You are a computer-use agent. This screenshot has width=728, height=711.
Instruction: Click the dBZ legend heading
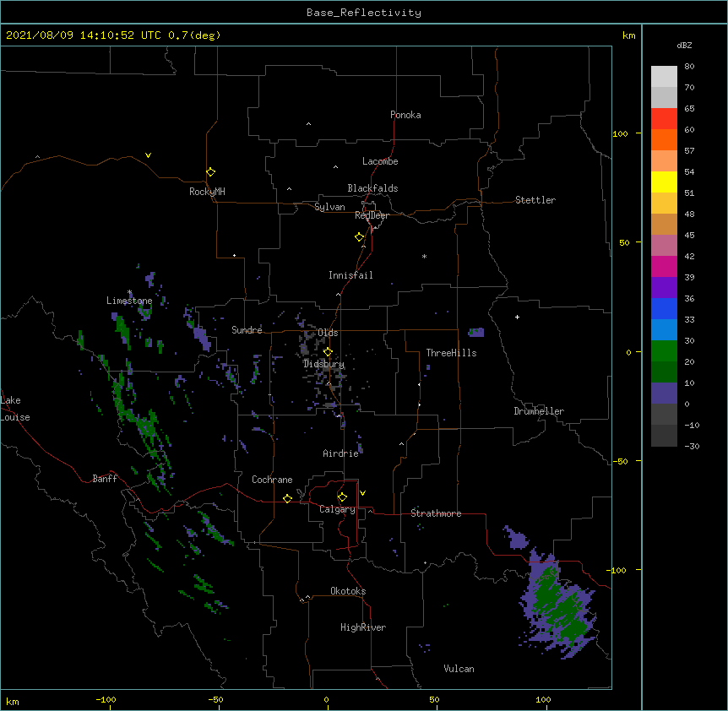click(684, 45)
